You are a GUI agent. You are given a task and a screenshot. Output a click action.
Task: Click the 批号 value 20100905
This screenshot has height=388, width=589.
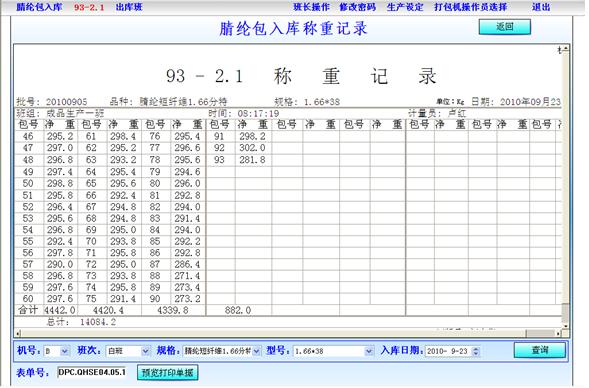pyautogui.click(x=66, y=102)
